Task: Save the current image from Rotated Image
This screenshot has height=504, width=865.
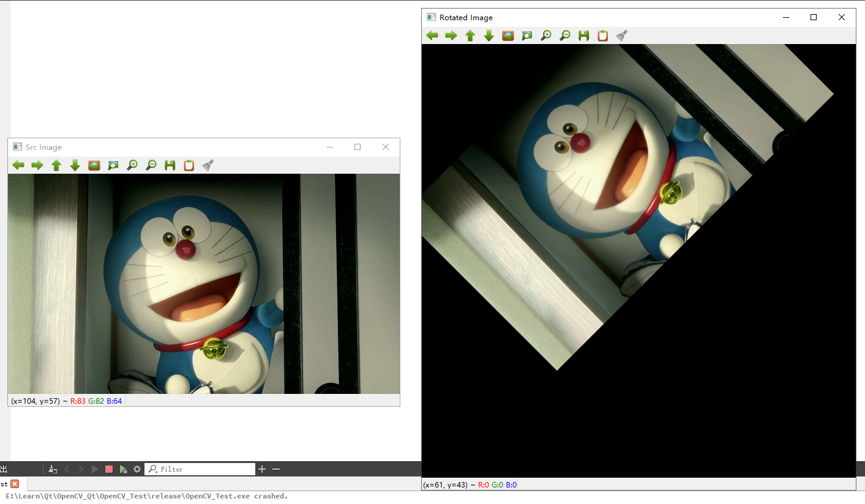Action: click(584, 35)
